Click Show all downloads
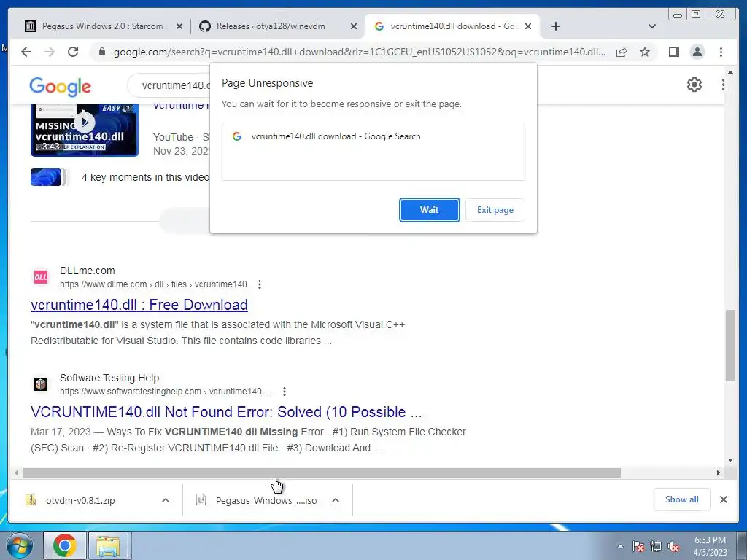 (x=682, y=499)
